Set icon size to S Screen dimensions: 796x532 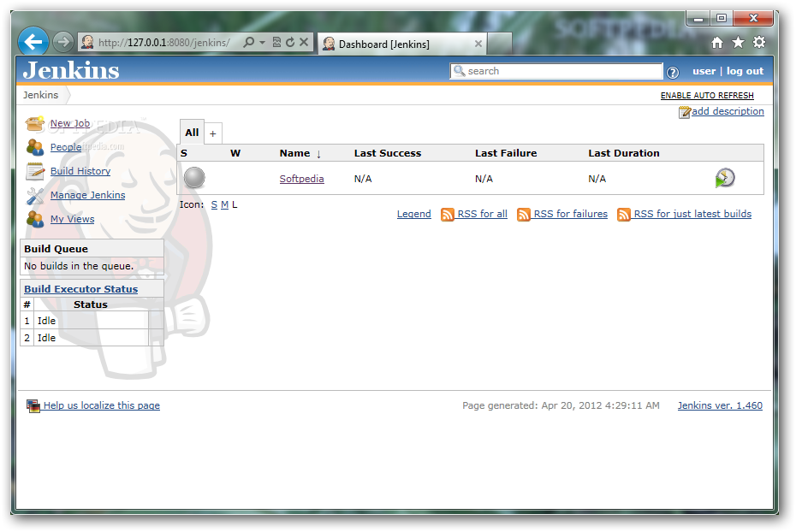[214, 205]
